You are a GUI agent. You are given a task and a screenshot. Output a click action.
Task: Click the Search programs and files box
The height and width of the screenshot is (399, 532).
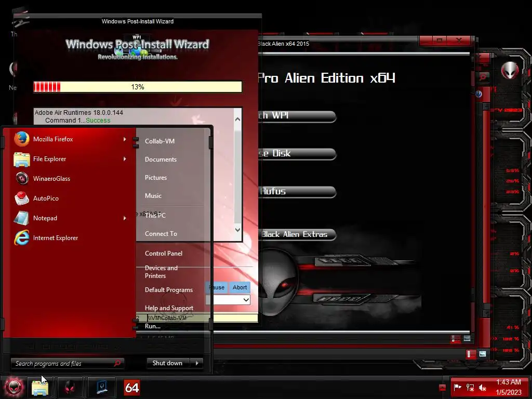click(x=67, y=363)
